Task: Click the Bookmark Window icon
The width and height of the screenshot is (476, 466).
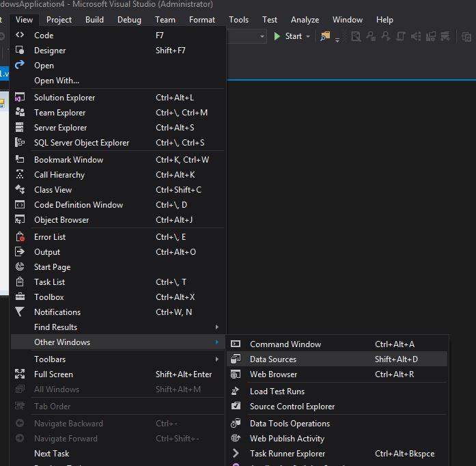Action: pos(20,159)
